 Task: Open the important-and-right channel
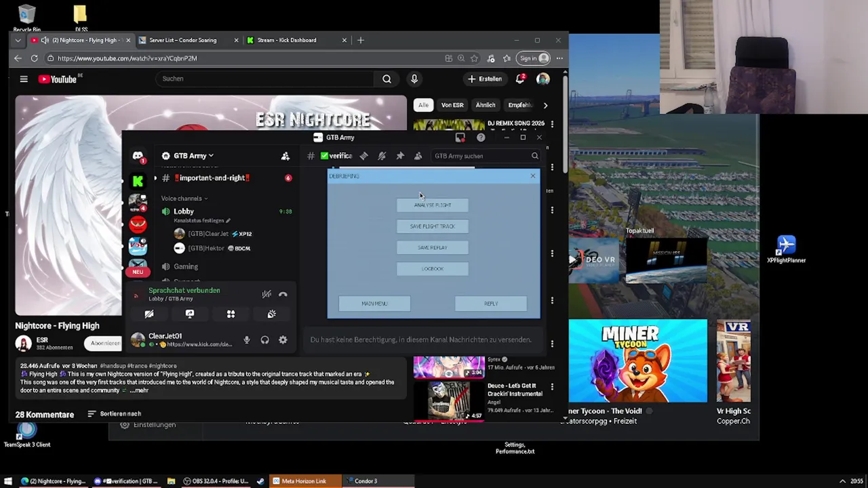coord(212,178)
